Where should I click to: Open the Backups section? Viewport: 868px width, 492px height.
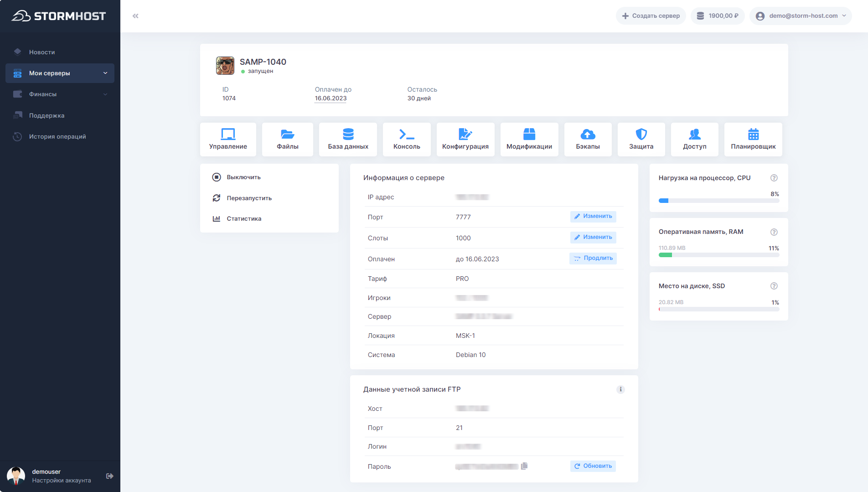click(x=588, y=140)
